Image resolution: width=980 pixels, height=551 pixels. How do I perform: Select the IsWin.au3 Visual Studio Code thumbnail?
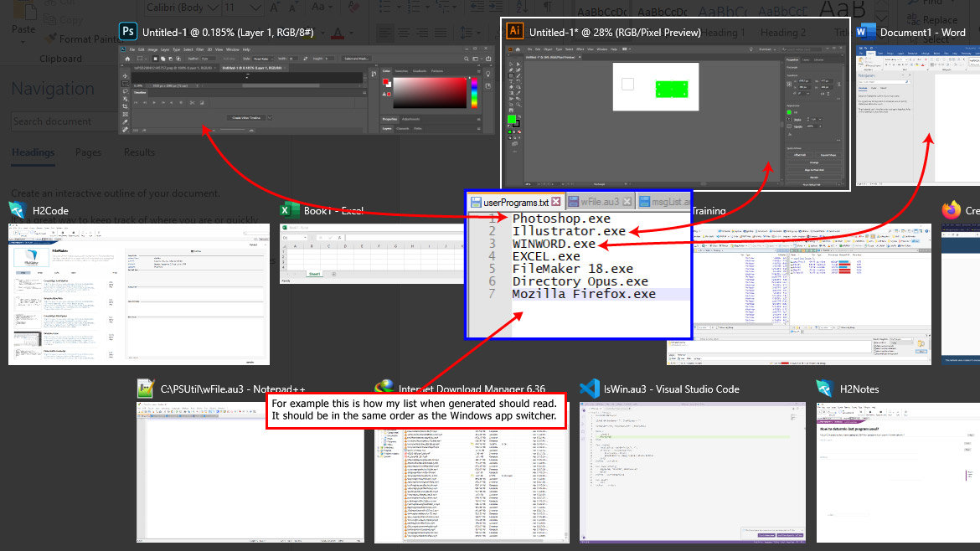pos(692,472)
